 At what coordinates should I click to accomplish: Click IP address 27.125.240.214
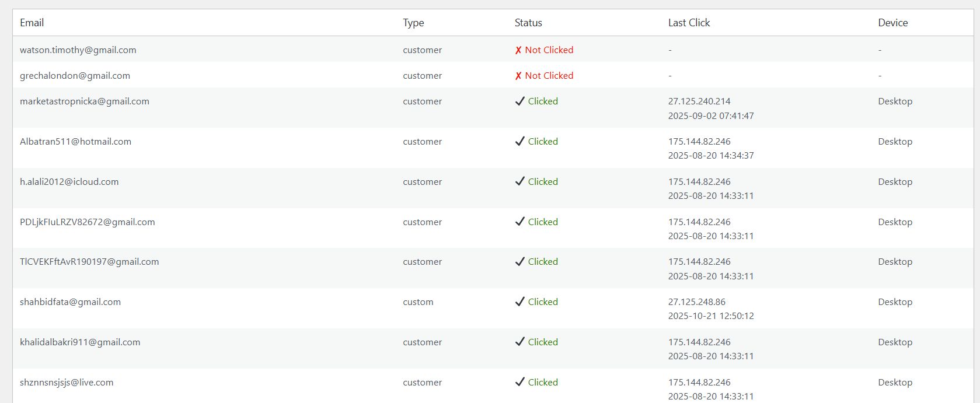(x=699, y=101)
